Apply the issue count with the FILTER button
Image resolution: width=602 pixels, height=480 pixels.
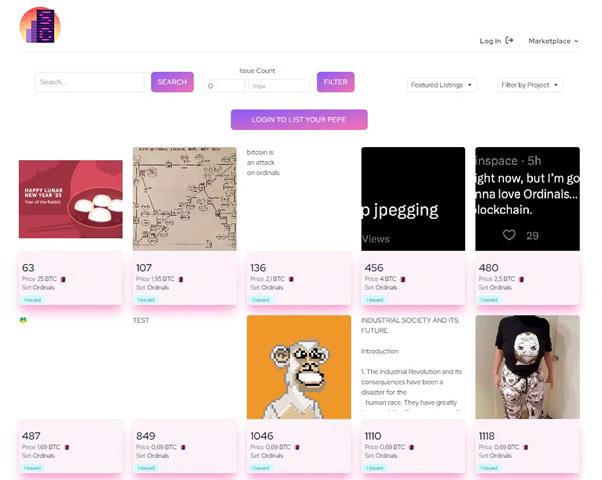pos(336,82)
